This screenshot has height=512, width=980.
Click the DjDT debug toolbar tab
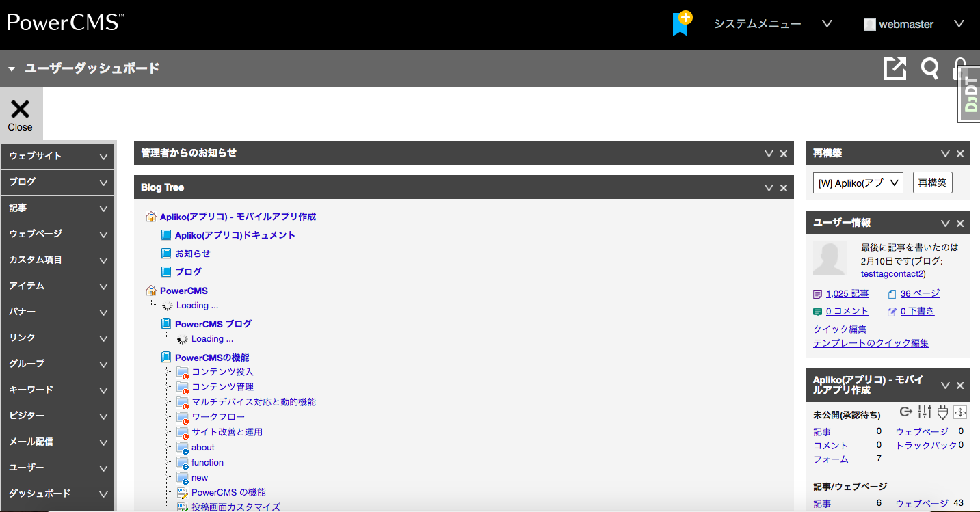pyautogui.click(x=970, y=94)
